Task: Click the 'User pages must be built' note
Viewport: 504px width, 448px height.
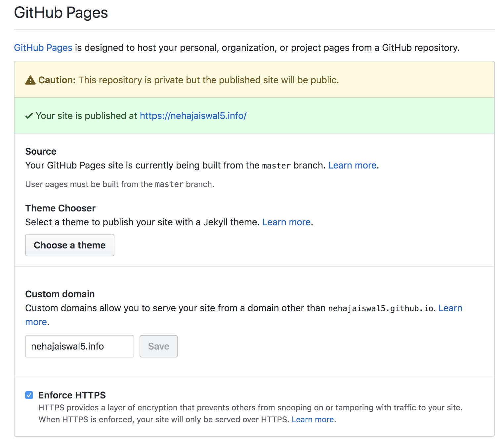Action: [120, 184]
